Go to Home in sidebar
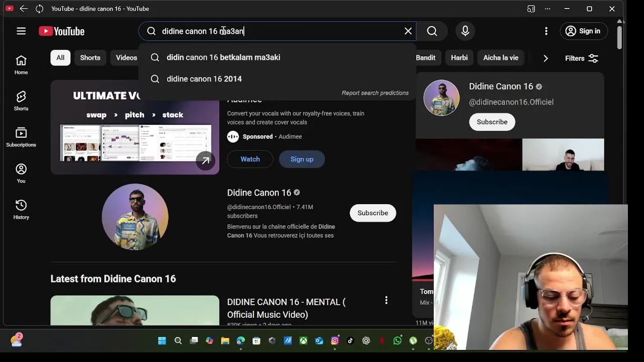This screenshot has width=644, height=362. (x=21, y=65)
